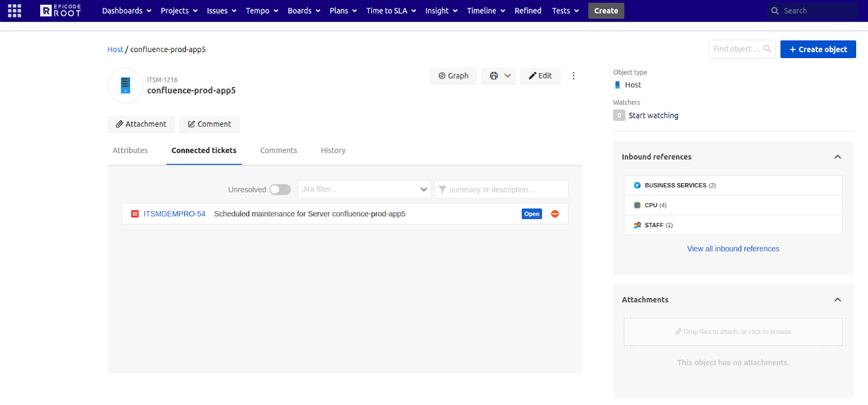This screenshot has height=405, width=868.
Task: Click the CPU reference icon
Action: 637,205
